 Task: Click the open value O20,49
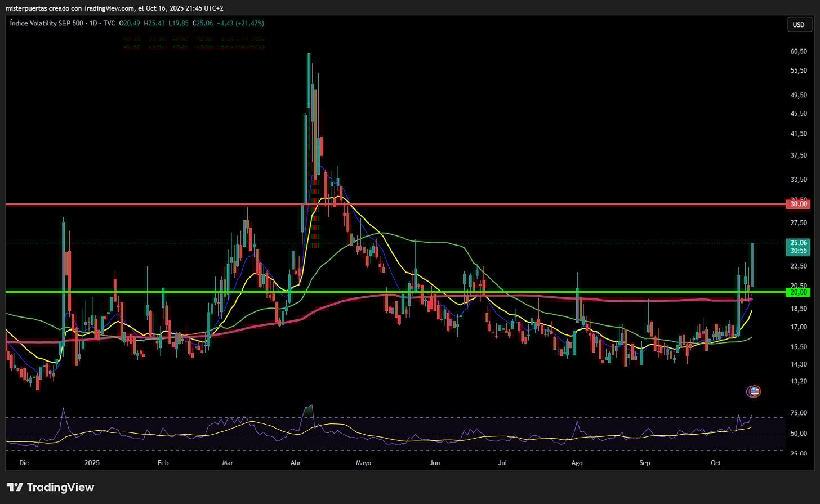[x=129, y=23]
